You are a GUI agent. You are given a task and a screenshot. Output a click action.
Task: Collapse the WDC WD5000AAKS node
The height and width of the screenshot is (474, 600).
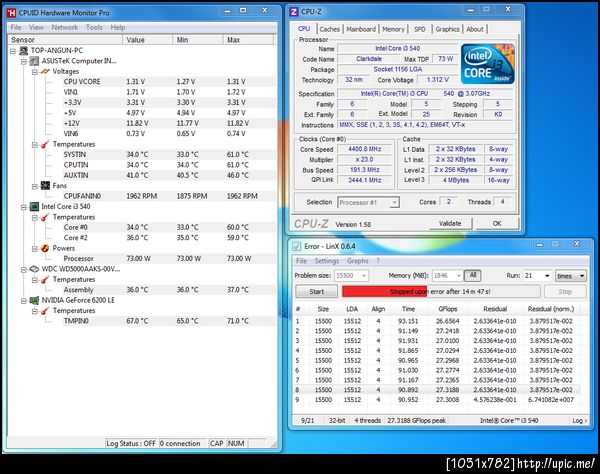pos(24,269)
